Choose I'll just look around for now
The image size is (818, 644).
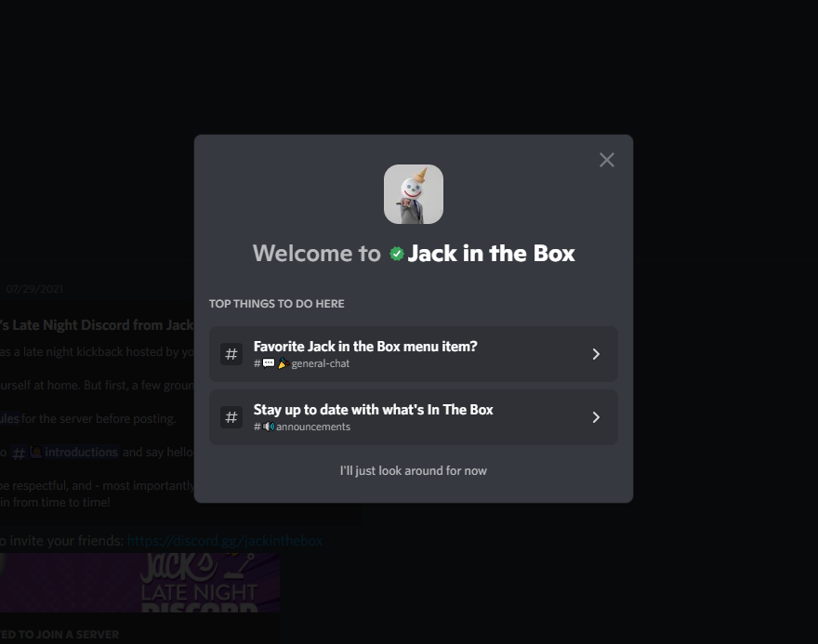pyautogui.click(x=413, y=471)
